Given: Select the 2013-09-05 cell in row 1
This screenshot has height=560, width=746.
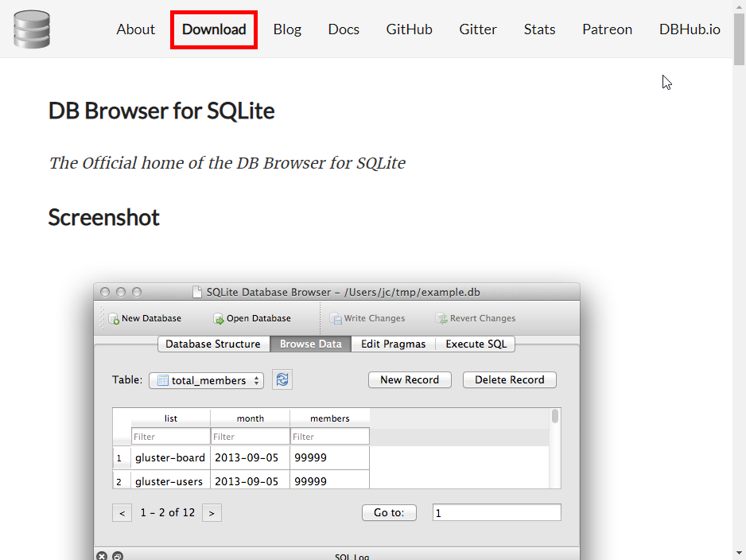Looking at the screenshot, I should [x=251, y=457].
